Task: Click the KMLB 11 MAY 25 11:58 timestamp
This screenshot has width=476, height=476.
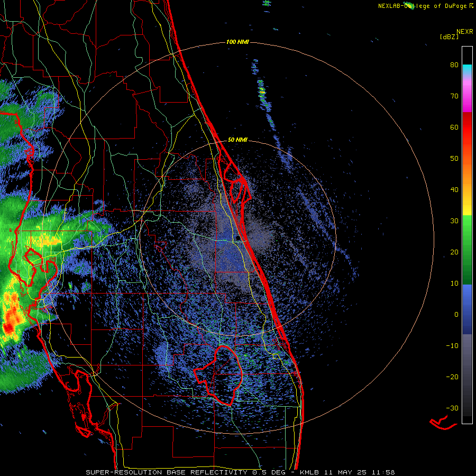Action: [347, 472]
